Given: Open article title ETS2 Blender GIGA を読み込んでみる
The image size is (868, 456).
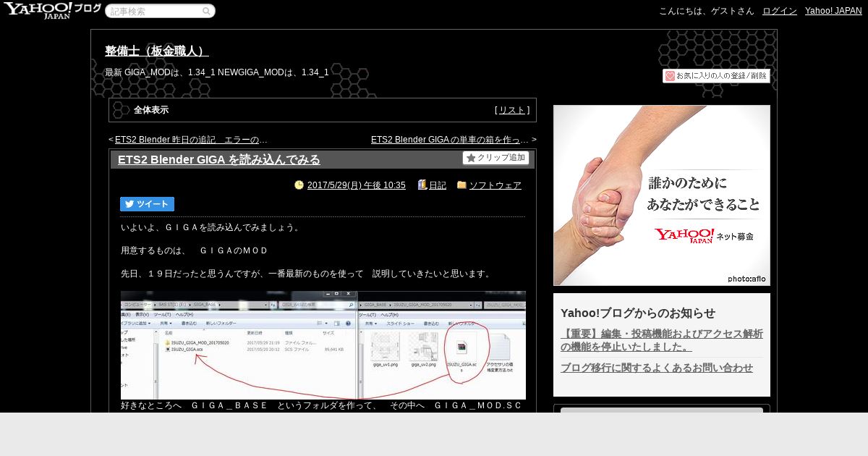Looking at the screenshot, I should (219, 160).
